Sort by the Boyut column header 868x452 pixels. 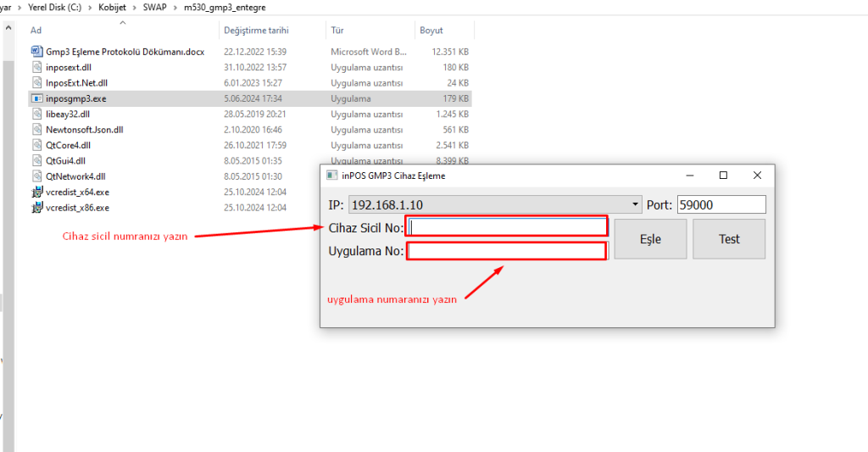[431, 31]
